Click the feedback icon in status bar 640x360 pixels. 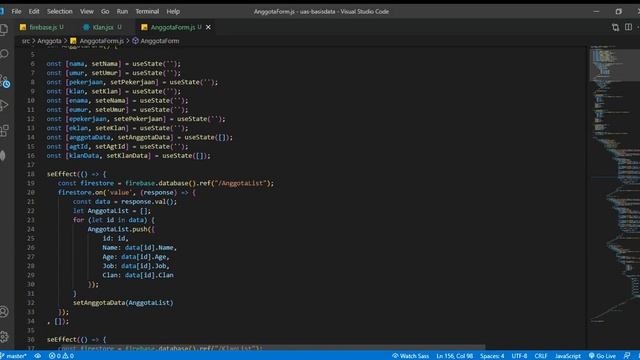(x=627, y=356)
